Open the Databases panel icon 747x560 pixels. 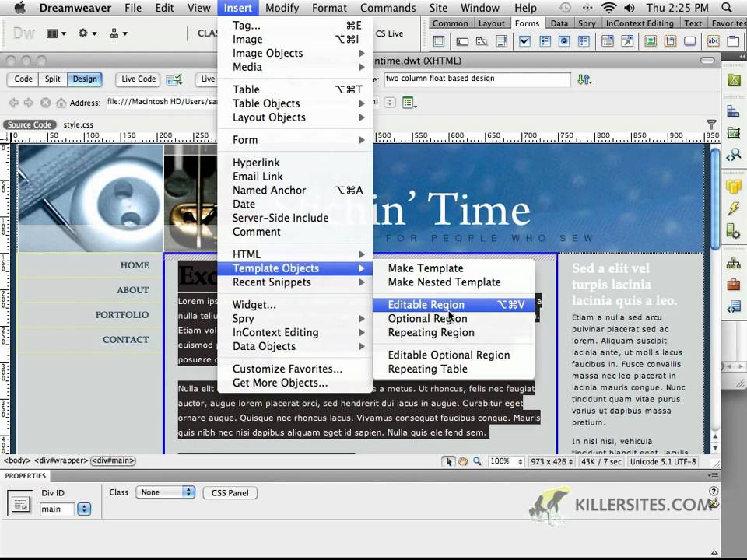pyautogui.click(x=734, y=186)
